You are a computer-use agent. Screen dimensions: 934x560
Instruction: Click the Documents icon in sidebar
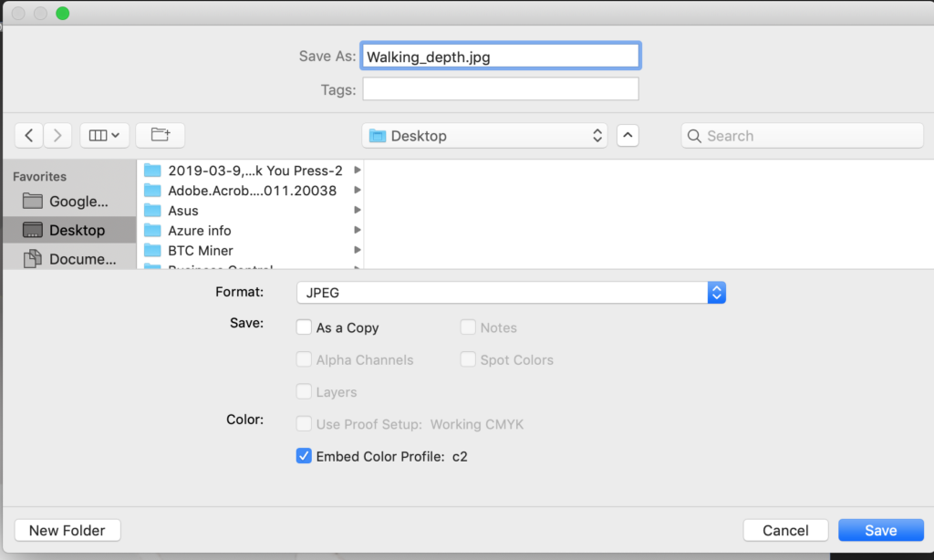32,258
